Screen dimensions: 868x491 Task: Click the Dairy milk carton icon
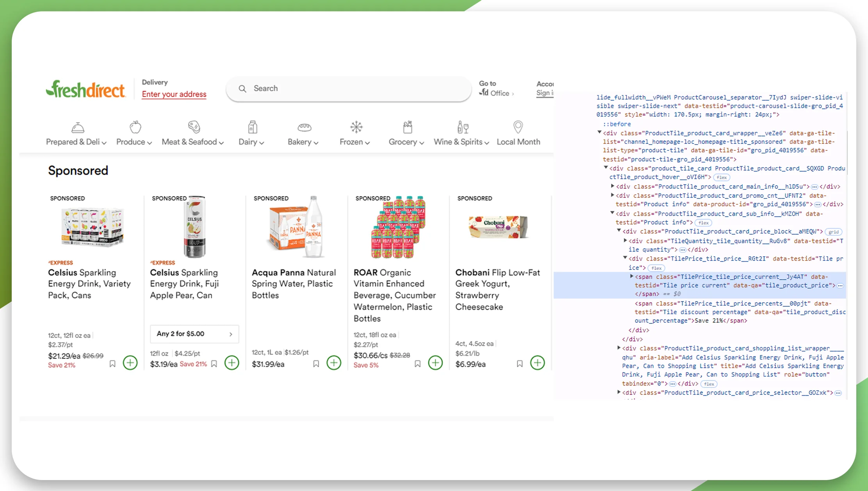253,127
